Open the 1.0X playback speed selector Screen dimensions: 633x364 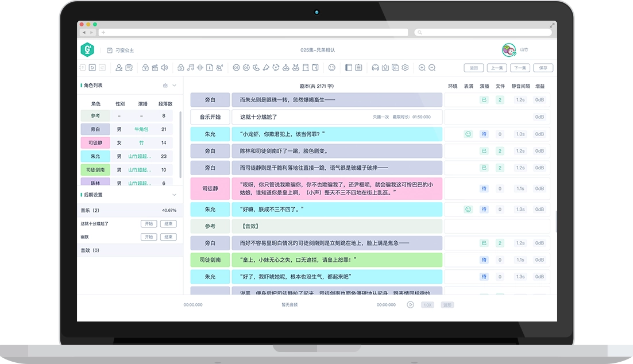[427, 305]
